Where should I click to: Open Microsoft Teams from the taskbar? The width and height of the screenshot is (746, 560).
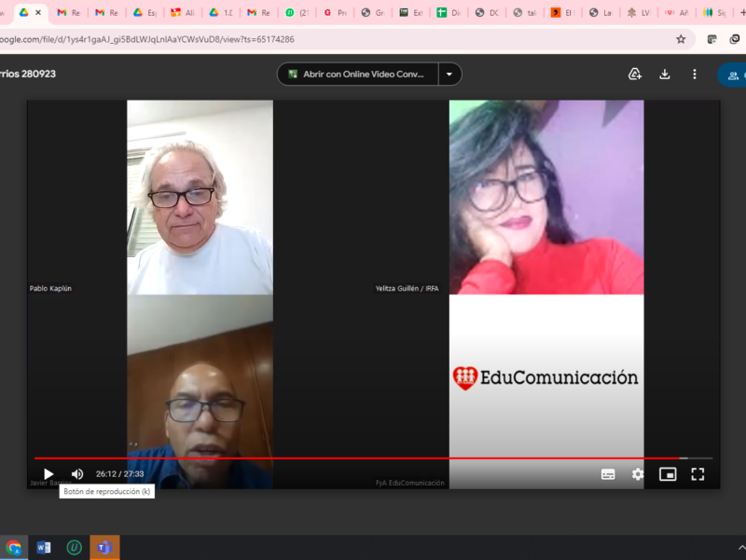[104, 548]
